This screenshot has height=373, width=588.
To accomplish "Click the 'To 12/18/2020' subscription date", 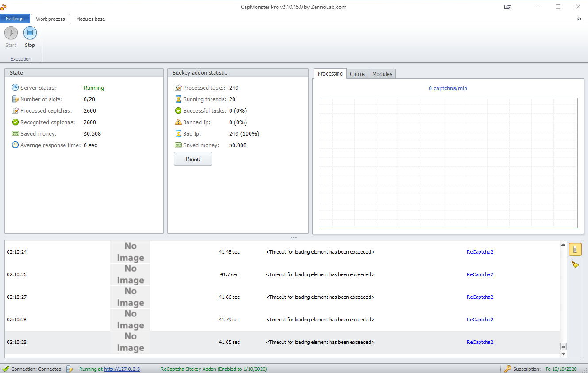I will pyautogui.click(x=561, y=369).
